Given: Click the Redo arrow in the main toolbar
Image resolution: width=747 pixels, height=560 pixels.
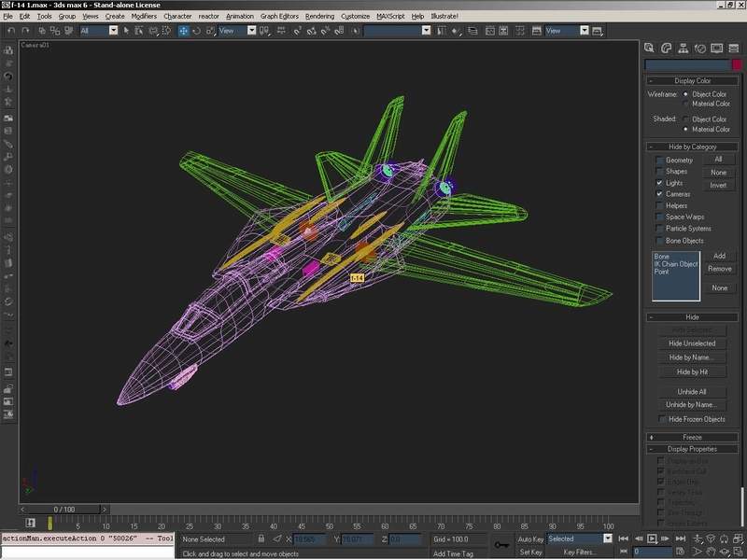Looking at the screenshot, I should tap(25, 31).
